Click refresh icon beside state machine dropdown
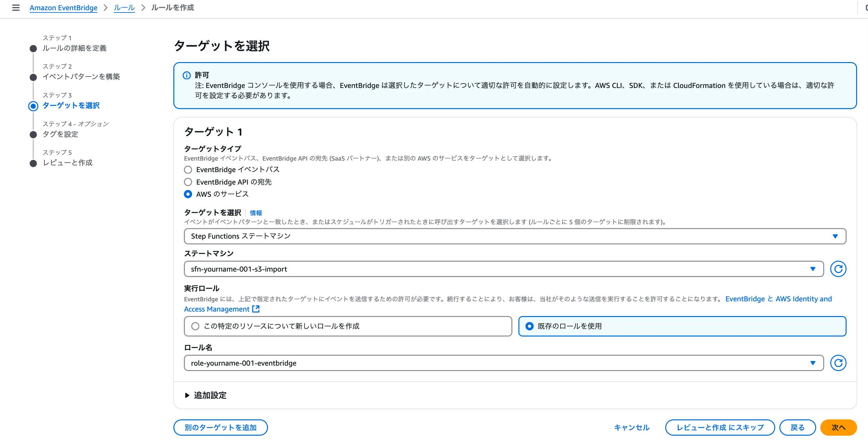The image size is (868, 444). pyautogui.click(x=838, y=269)
